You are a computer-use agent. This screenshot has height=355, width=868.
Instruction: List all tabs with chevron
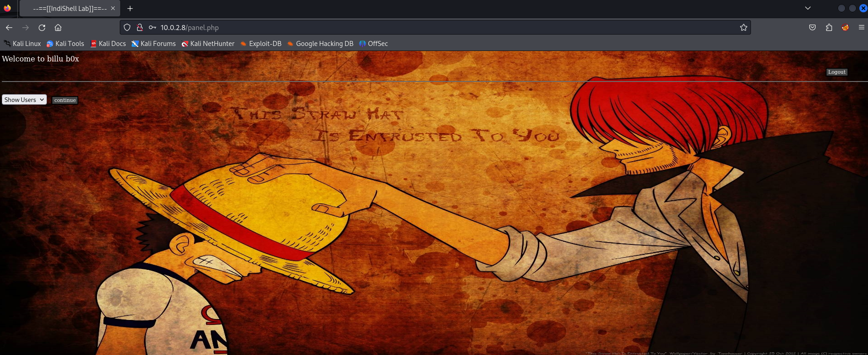[808, 8]
